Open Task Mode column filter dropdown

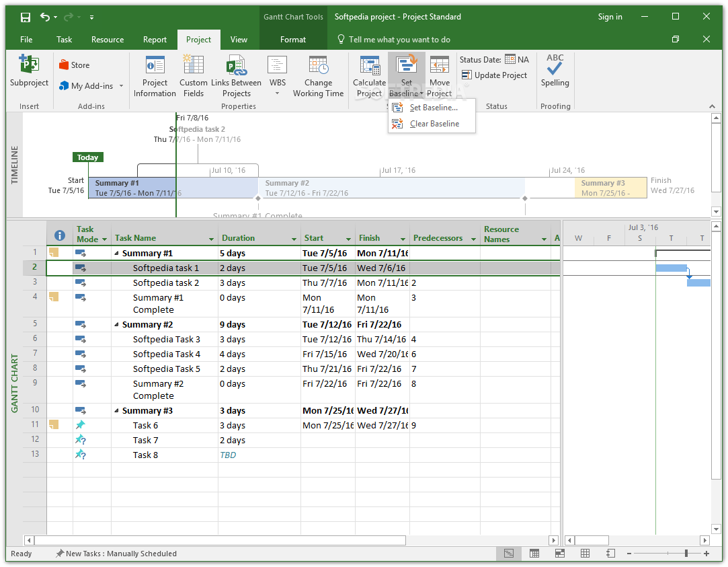pyautogui.click(x=104, y=239)
